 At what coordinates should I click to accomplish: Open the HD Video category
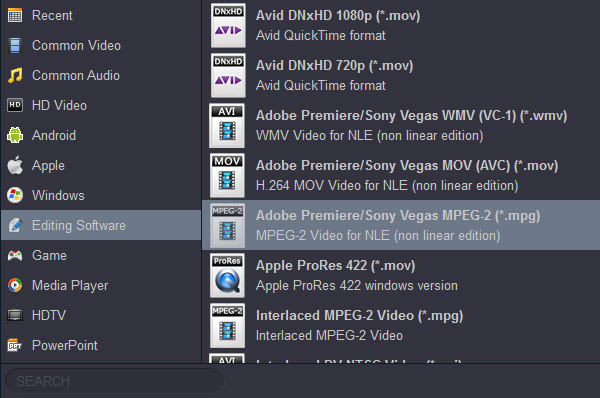(101, 105)
